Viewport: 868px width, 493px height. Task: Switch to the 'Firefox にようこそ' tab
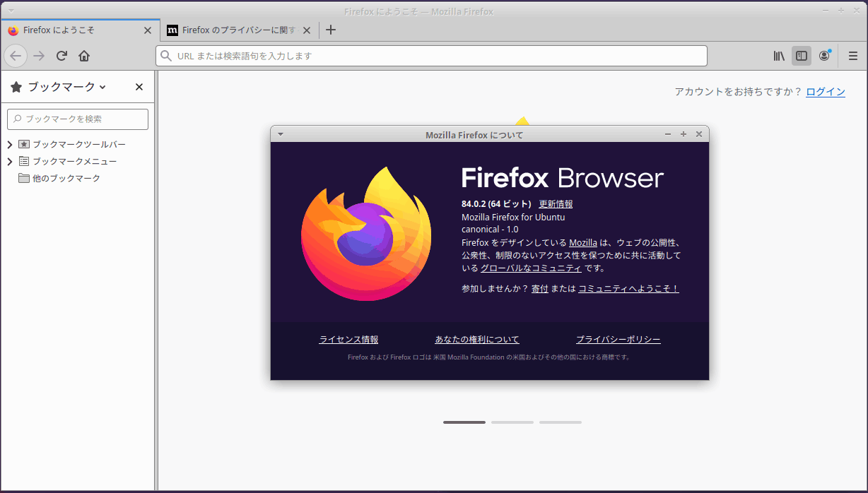click(x=80, y=30)
